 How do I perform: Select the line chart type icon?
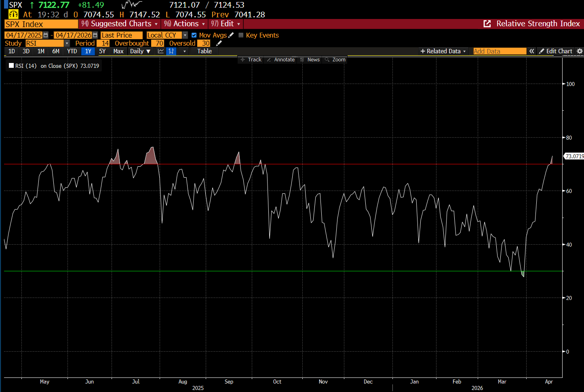(161, 51)
